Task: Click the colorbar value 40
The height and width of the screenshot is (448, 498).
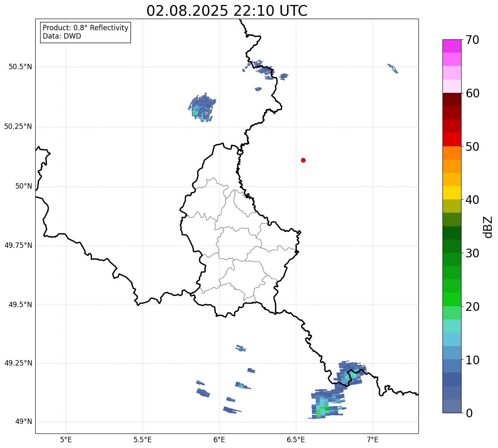Action: pos(472,200)
